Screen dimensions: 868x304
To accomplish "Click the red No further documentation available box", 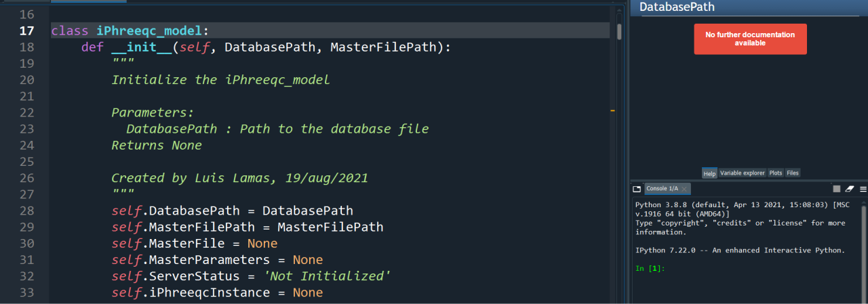I will pyautogui.click(x=750, y=39).
